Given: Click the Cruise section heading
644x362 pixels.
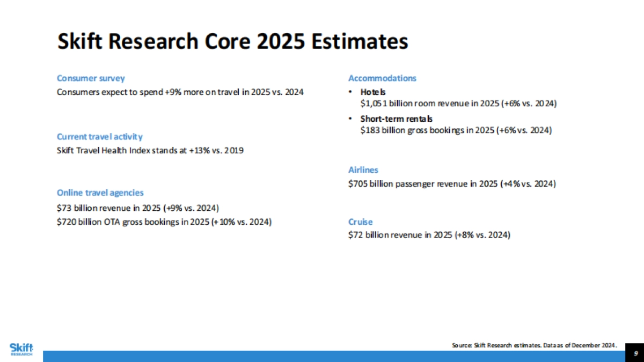Looking at the screenshot, I should (x=360, y=222).
